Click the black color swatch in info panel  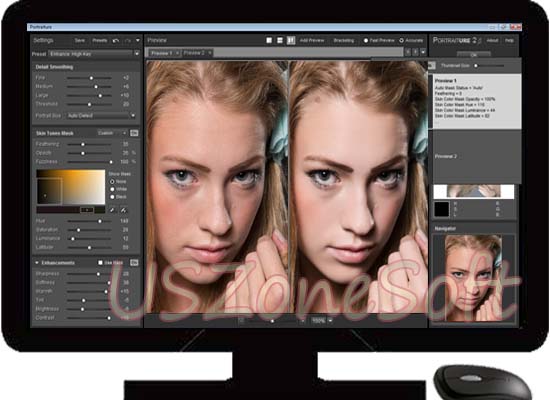[442, 209]
